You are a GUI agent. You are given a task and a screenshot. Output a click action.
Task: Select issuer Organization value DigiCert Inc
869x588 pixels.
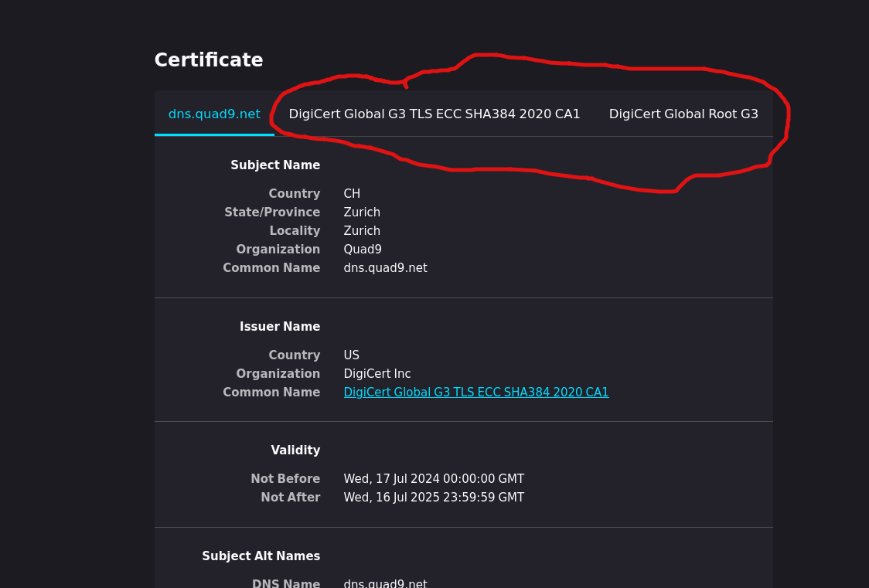[377, 374]
